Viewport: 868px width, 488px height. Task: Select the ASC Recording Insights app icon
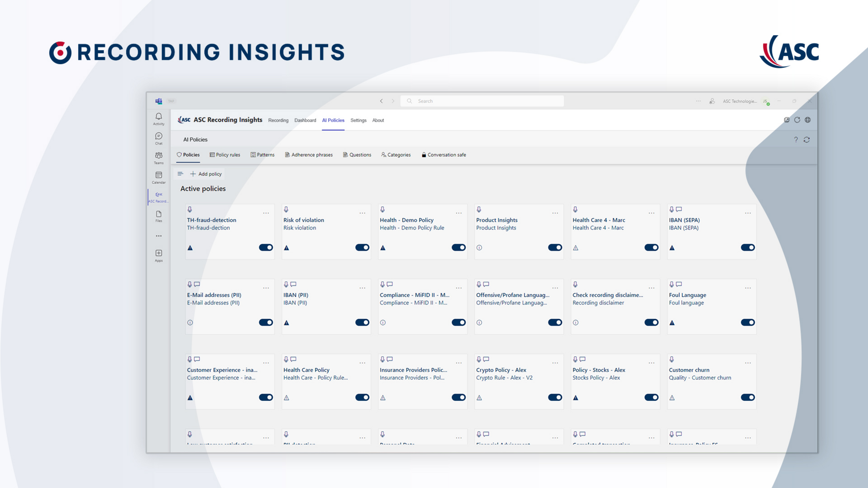[158, 195]
